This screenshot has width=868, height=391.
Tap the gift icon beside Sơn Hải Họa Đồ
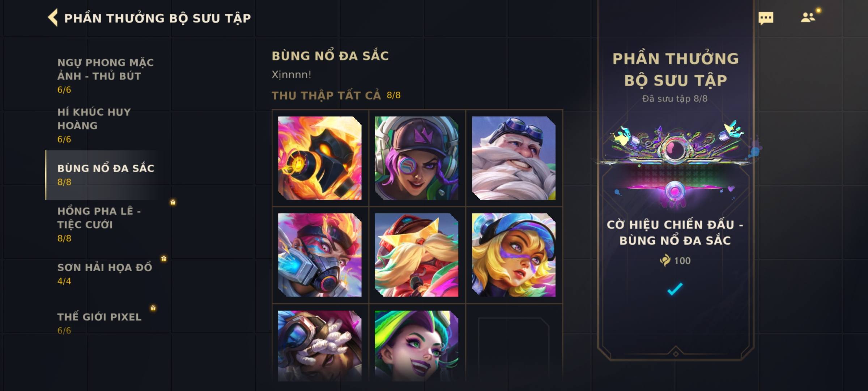(x=164, y=258)
